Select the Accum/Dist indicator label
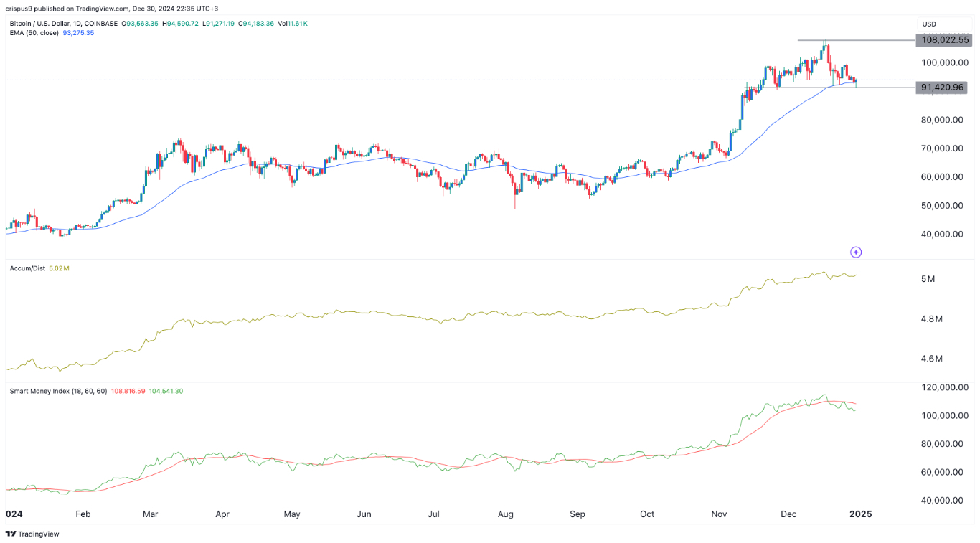 pos(27,268)
